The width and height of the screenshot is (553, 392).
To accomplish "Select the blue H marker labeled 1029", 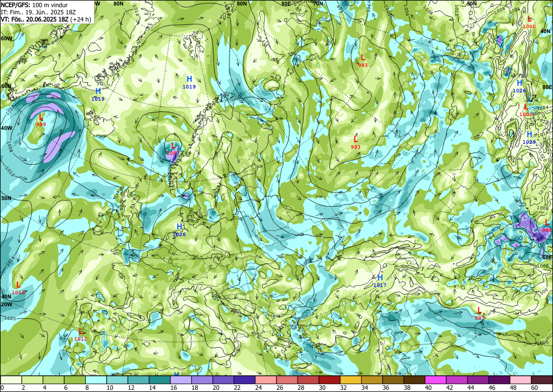I will (529, 134).
